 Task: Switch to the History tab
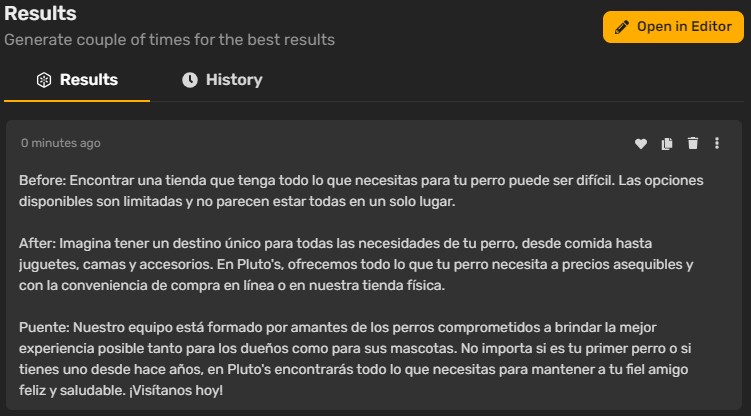point(222,80)
